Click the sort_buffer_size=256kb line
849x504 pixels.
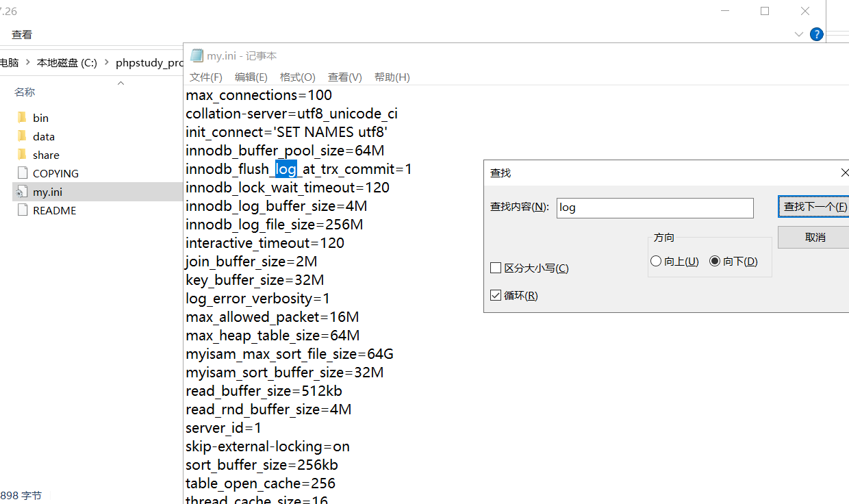(x=262, y=465)
